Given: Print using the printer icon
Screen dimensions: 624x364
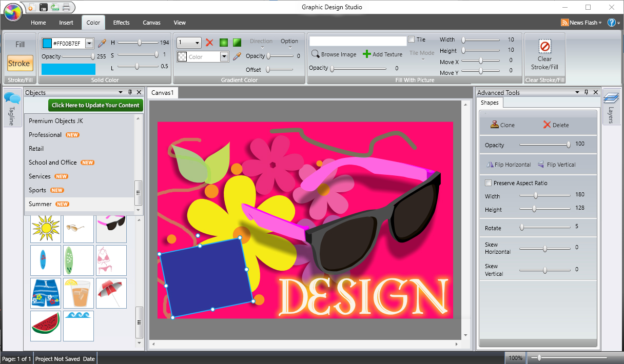Looking at the screenshot, I should point(66,7).
